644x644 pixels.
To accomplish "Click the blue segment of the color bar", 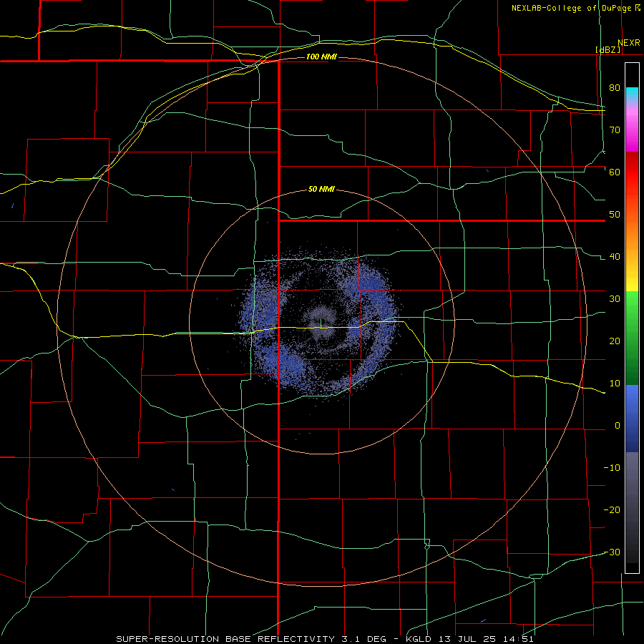I will 632,419.
